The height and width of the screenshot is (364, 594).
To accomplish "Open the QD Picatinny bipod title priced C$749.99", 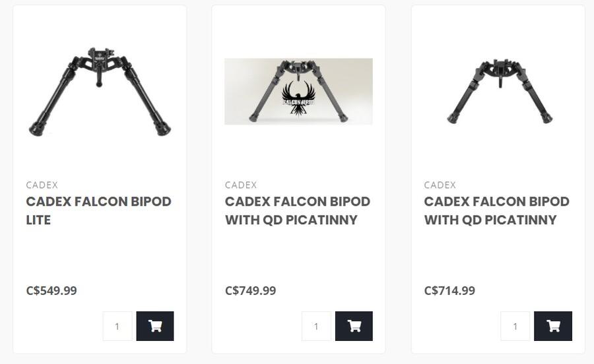I will pyautogui.click(x=297, y=210).
